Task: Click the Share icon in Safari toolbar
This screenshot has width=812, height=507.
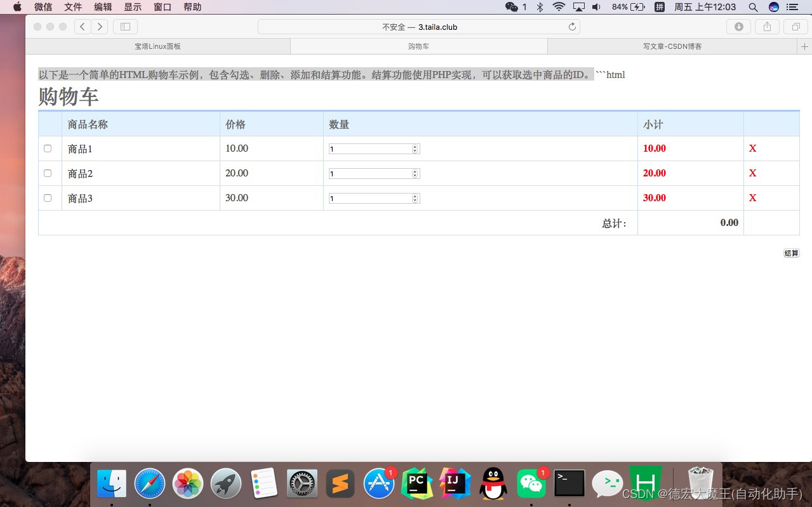Action: (x=767, y=27)
